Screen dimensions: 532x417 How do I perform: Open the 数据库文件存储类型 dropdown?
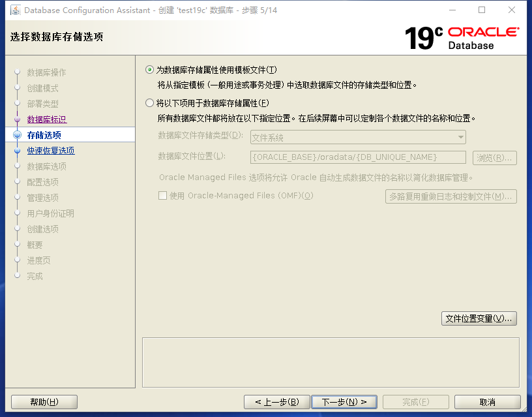coord(358,138)
